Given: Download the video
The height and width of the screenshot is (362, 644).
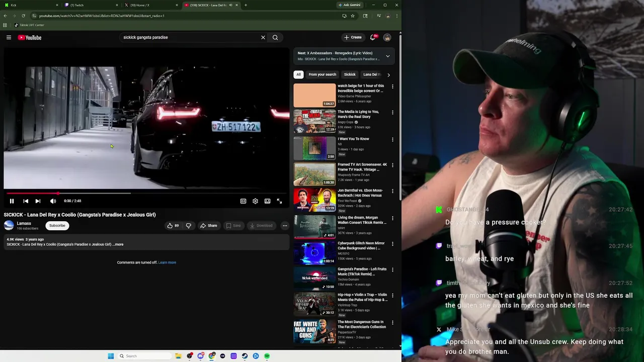Looking at the screenshot, I should click(261, 226).
